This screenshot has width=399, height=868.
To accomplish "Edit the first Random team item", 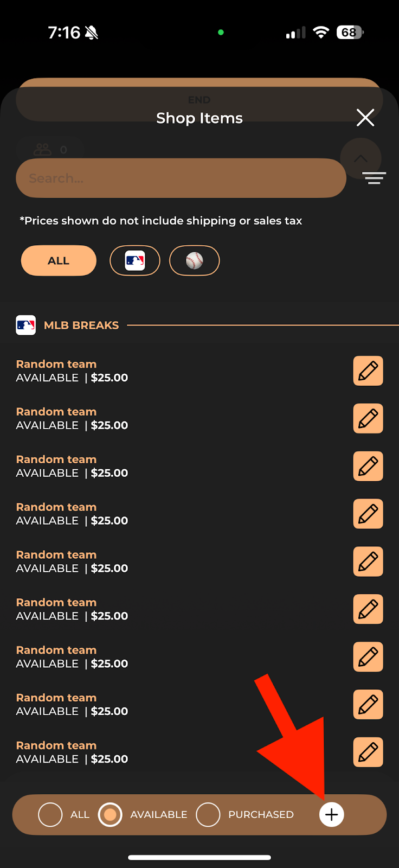I will coord(368,371).
